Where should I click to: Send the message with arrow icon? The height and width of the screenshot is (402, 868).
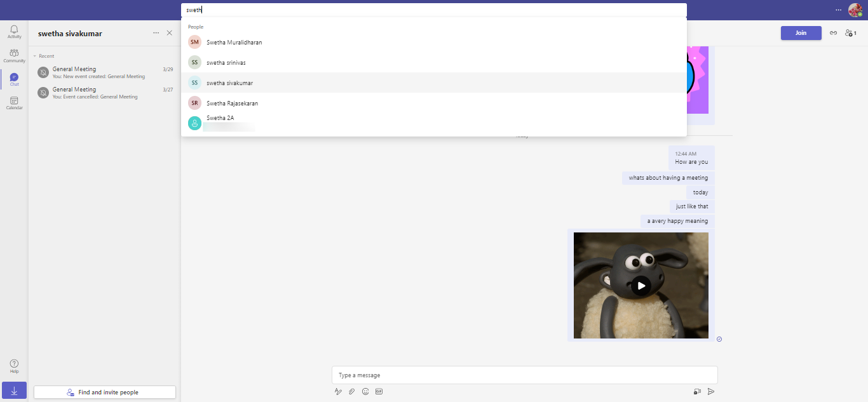[x=711, y=392]
